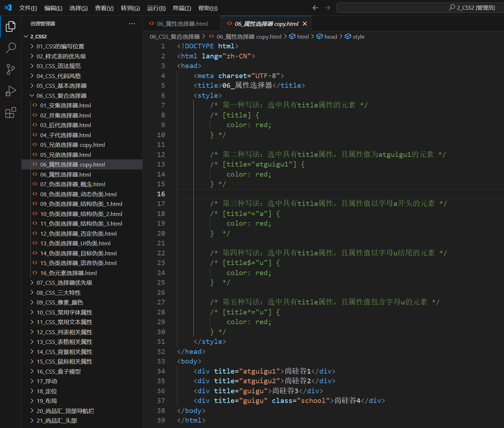Open 03_后代选择器.html file
Screen dimensions: 504x428
[82, 125]
